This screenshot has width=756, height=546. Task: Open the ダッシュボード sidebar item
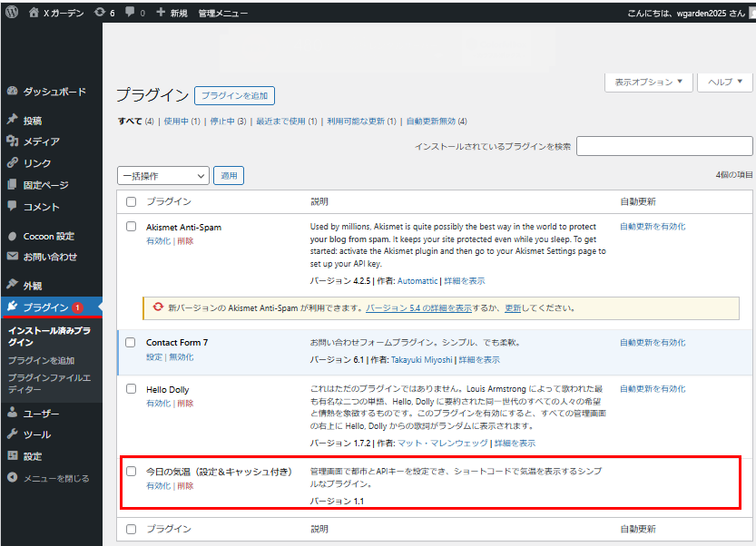point(54,92)
